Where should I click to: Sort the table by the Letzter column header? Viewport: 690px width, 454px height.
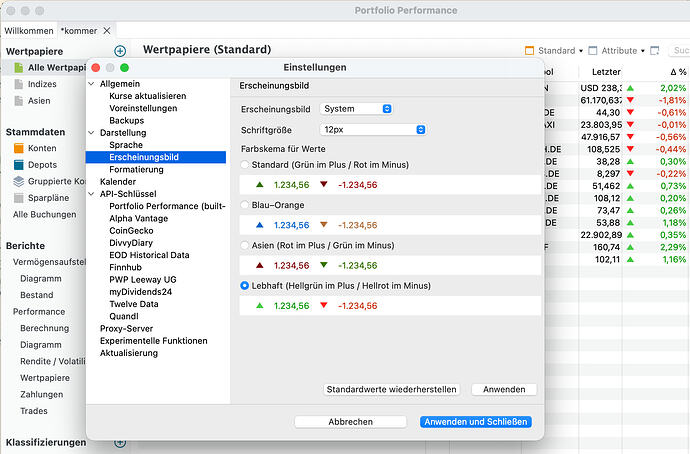tap(606, 73)
